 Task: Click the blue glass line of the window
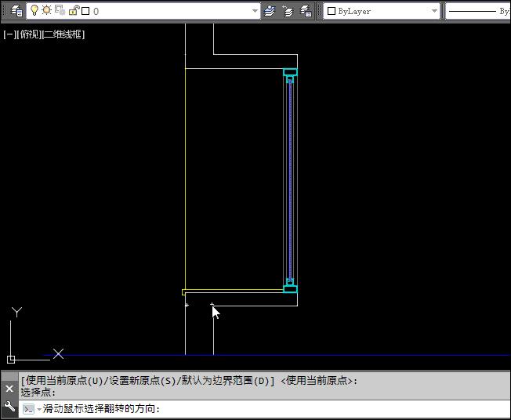pos(290,180)
